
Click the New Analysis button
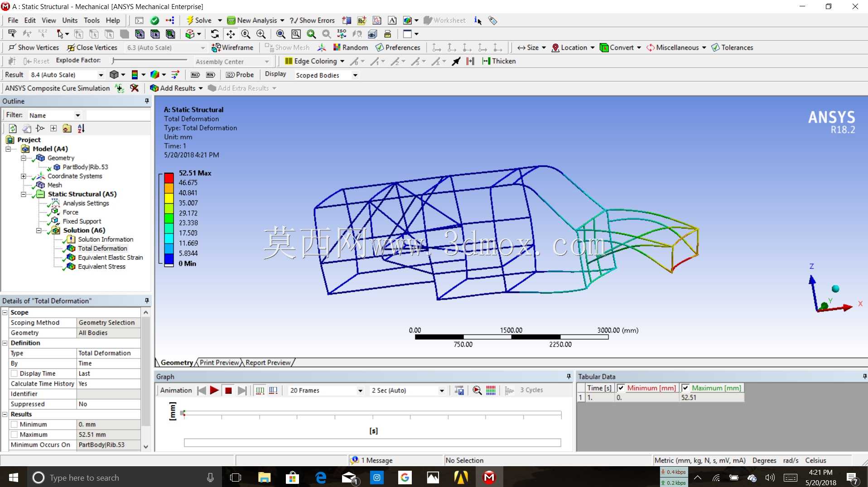(x=252, y=20)
